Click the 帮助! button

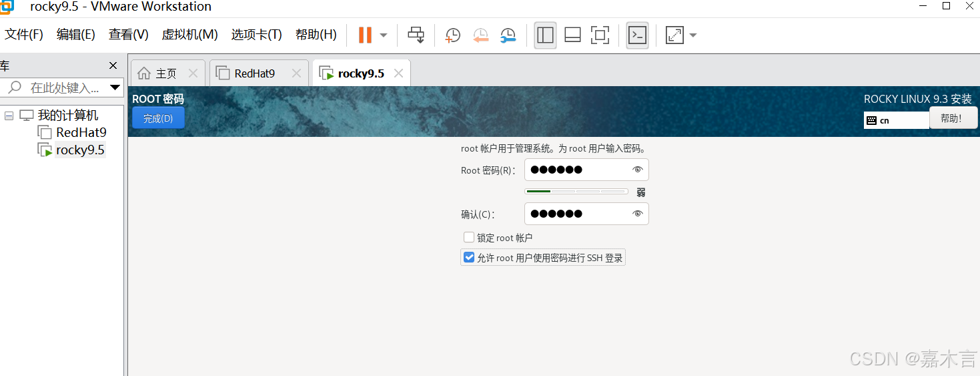click(953, 118)
